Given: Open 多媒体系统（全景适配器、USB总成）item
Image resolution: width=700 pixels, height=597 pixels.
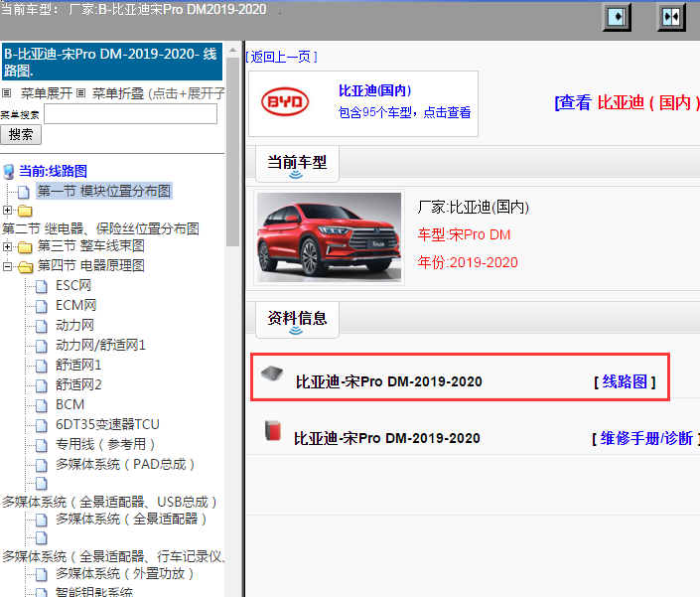Looking at the screenshot, I should click(x=110, y=503).
